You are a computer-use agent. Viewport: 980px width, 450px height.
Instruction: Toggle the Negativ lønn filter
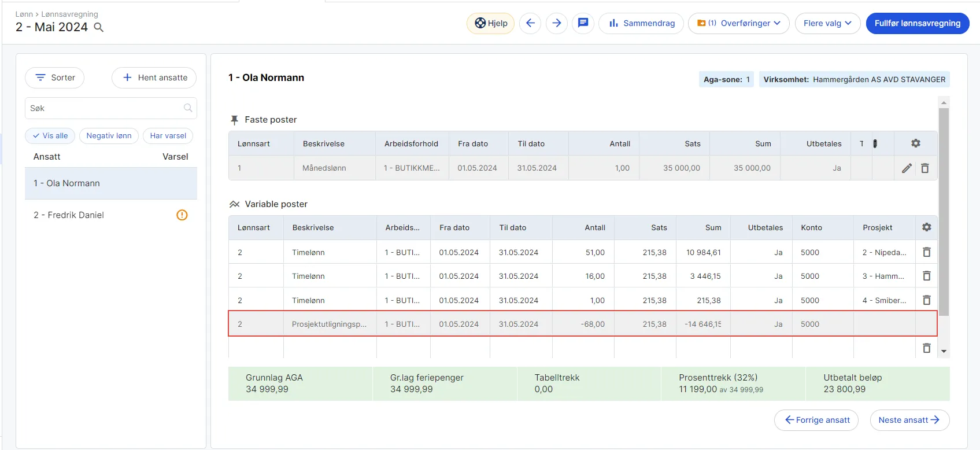click(109, 136)
